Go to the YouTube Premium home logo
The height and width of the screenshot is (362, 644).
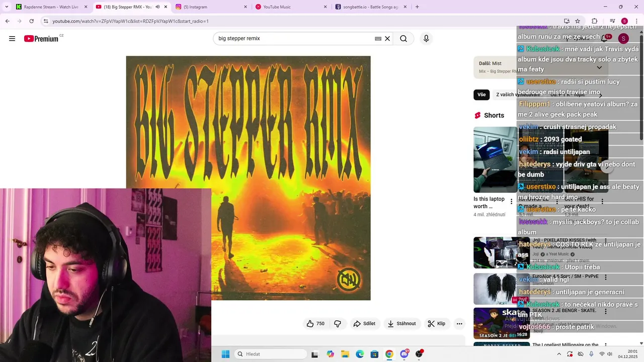(41, 39)
